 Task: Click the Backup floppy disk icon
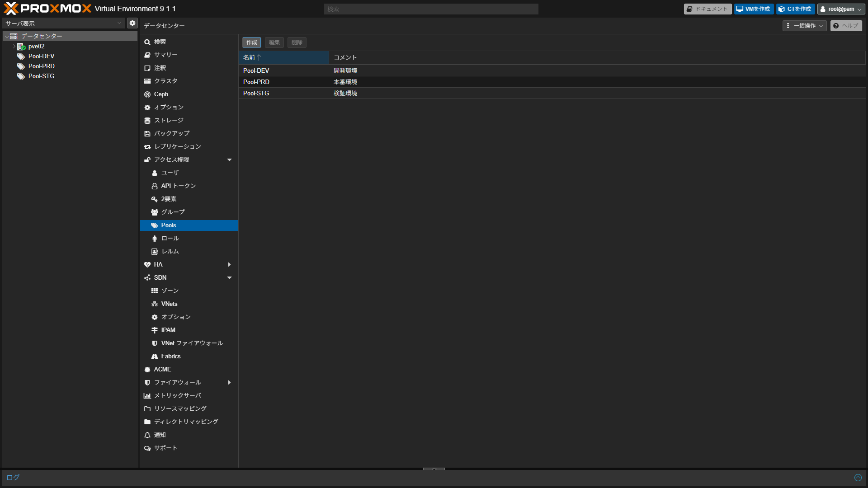[147, 134]
